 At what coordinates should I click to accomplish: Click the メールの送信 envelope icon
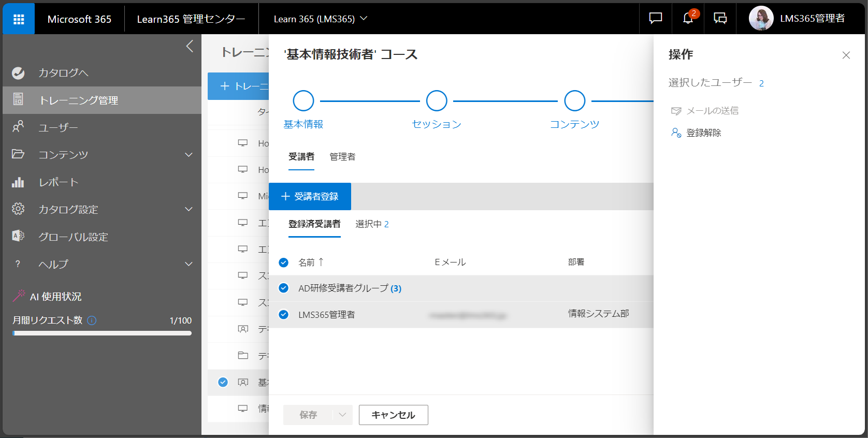click(676, 111)
